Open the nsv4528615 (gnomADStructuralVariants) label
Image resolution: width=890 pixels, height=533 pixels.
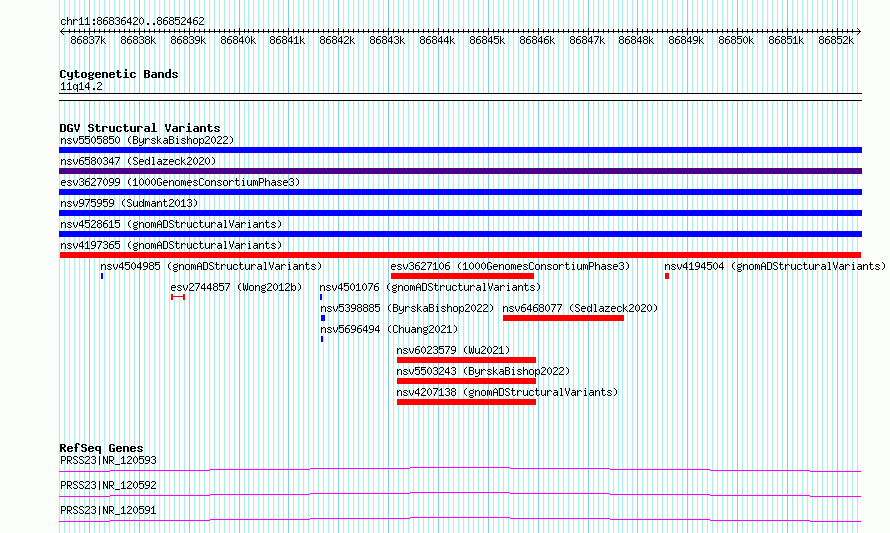[171, 224]
